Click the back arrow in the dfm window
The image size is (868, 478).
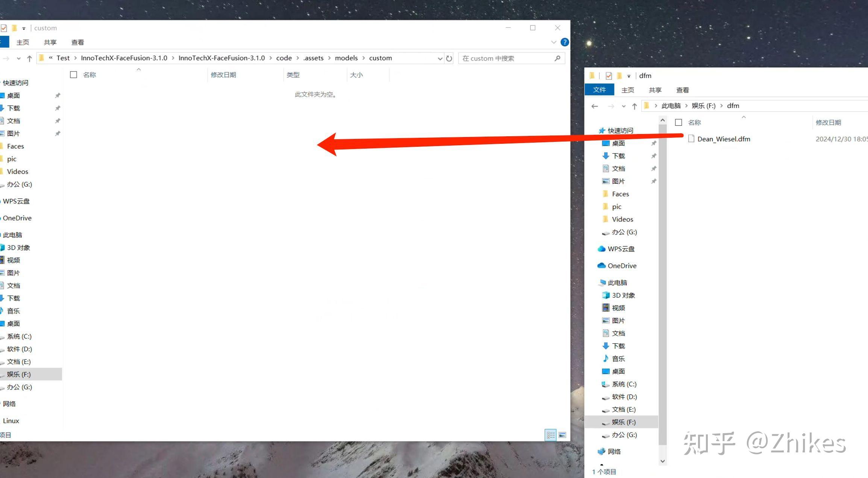tap(594, 106)
